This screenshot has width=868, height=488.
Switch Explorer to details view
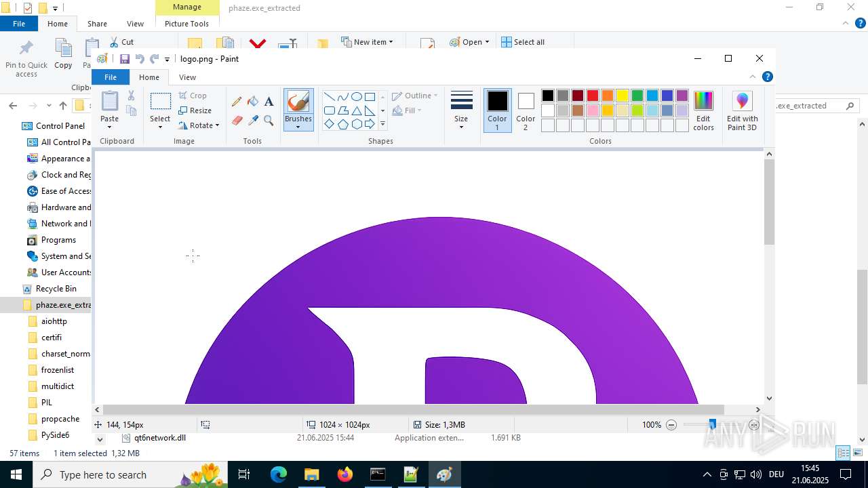843,453
